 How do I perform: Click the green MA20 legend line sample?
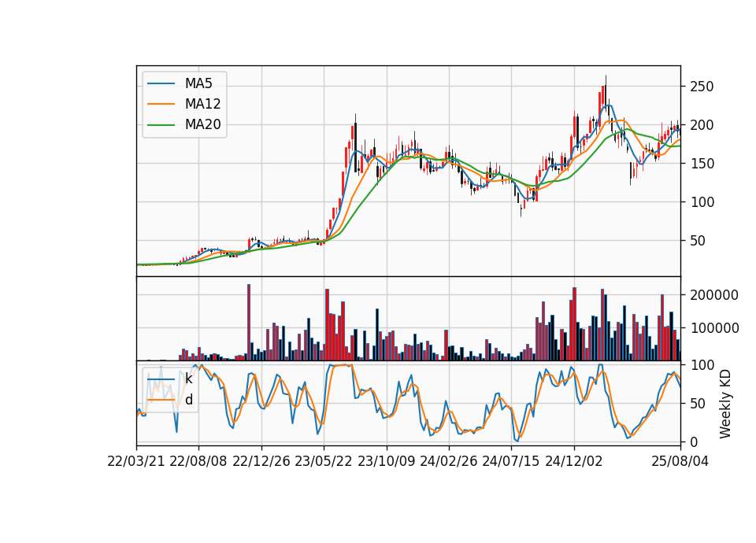pos(161,125)
